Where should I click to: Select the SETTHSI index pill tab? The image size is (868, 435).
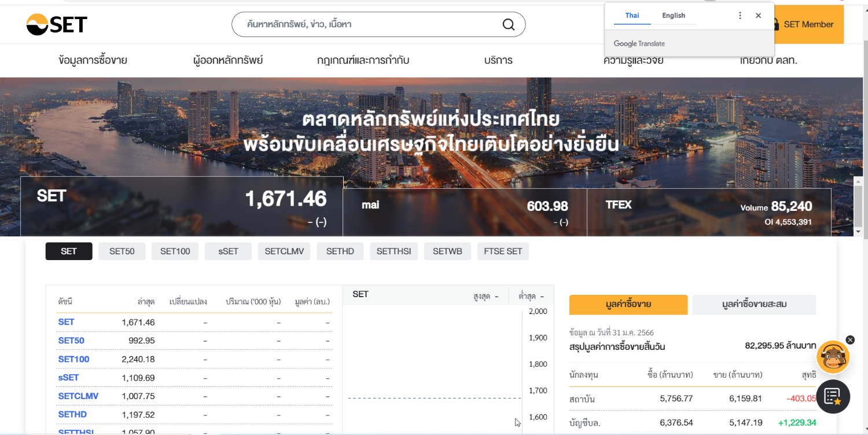[x=393, y=251]
